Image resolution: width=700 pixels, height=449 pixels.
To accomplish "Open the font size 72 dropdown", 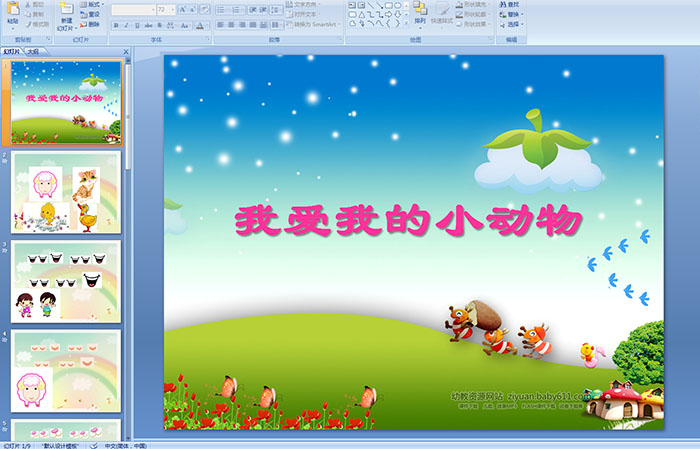I will pos(166,9).
